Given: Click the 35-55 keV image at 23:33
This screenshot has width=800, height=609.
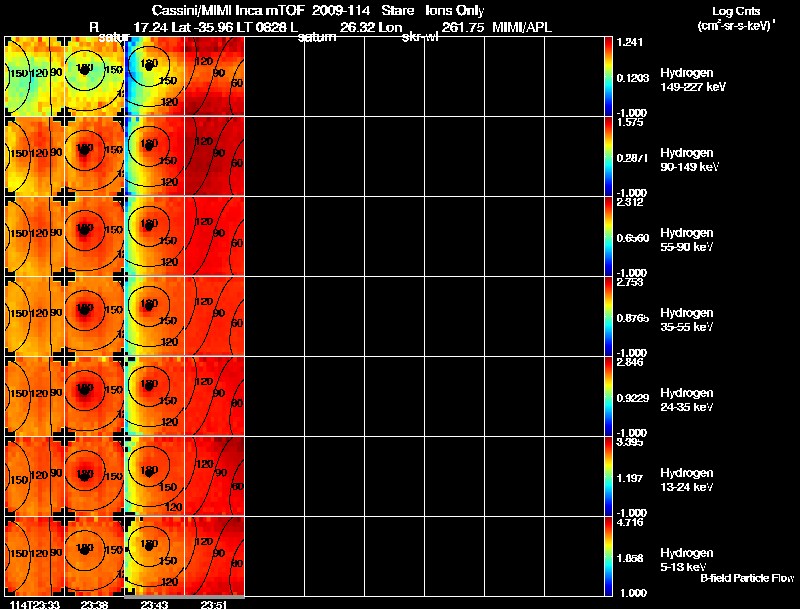Looking at the screenshot, I should point(34,317).
